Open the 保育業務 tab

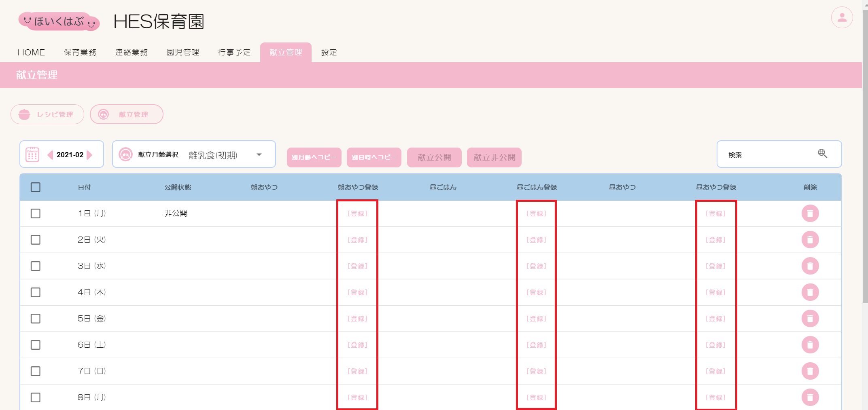coord(80,53)
